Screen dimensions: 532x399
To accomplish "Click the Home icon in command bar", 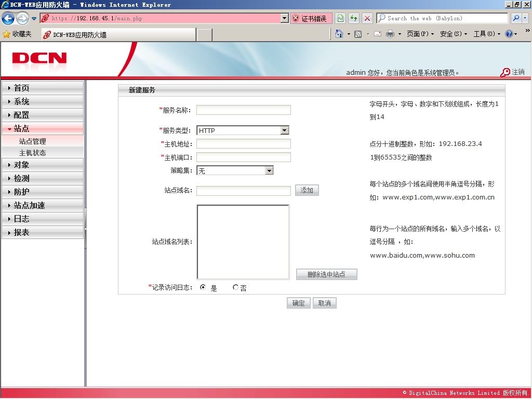I will click(339, 34).
